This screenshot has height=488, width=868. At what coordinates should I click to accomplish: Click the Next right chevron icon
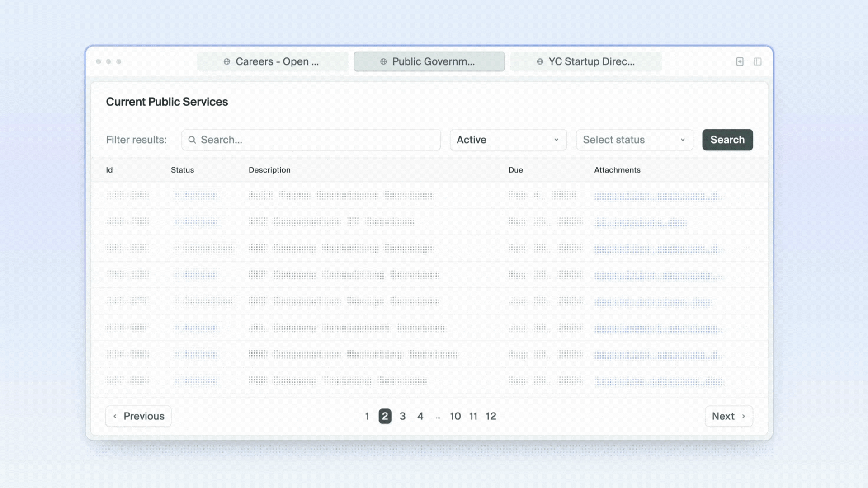(743, 416)
